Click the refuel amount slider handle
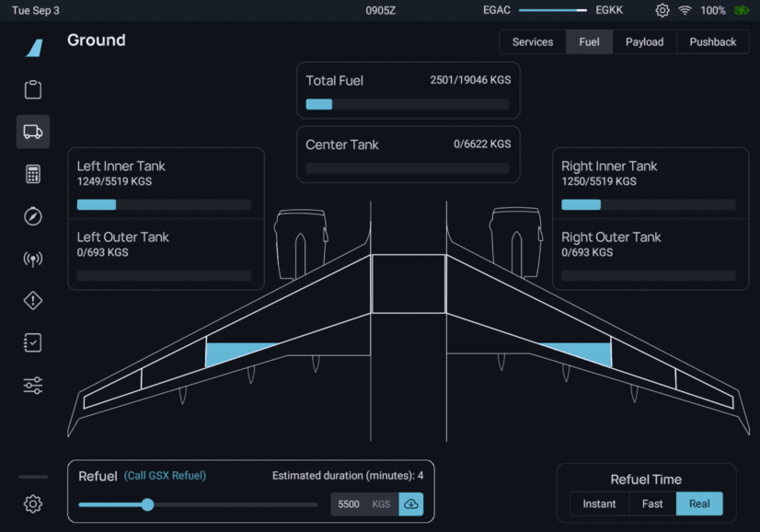The image size is (760, 532). pos(147,504)
